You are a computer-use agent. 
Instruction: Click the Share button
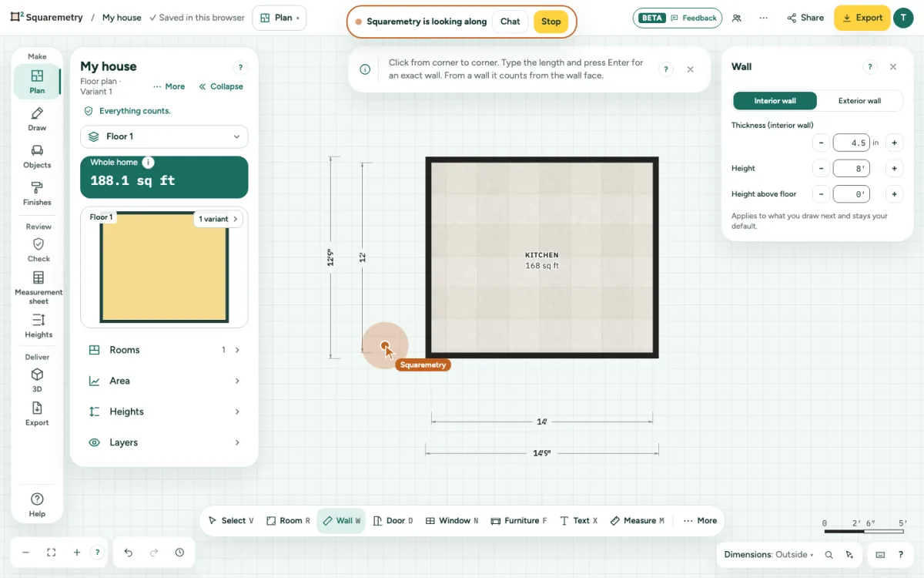pyautogui.click(x=805, y=18)
